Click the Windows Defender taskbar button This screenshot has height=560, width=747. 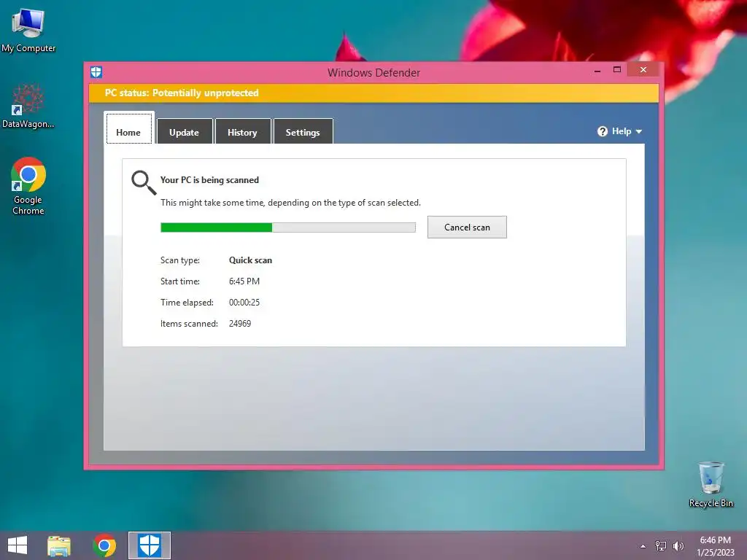click(x=149, y=545)
